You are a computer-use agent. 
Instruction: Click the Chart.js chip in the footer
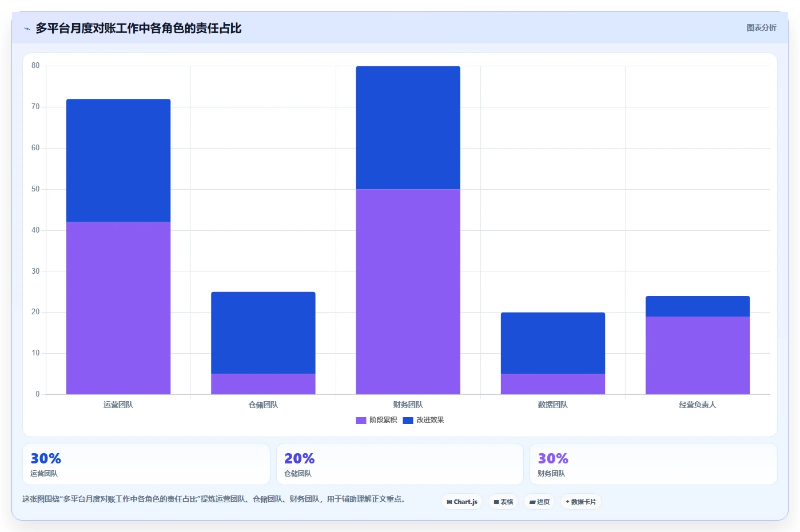coord(462,502)
